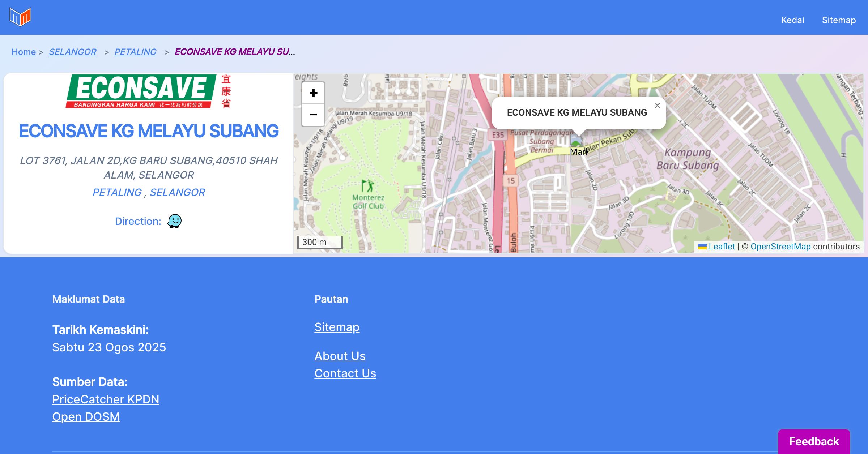
Task: Click the map marker icon
Action: pyautogui.click(x=576, y=142)
